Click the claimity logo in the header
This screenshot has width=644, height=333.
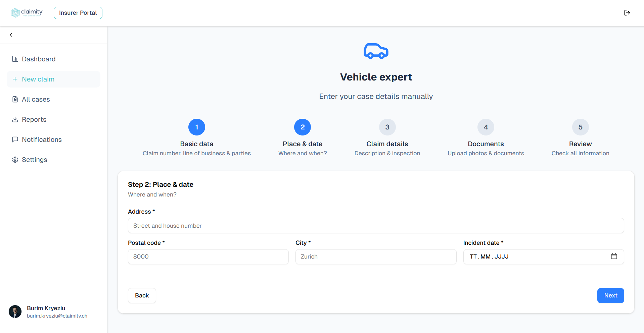click(x=27, y=12)
